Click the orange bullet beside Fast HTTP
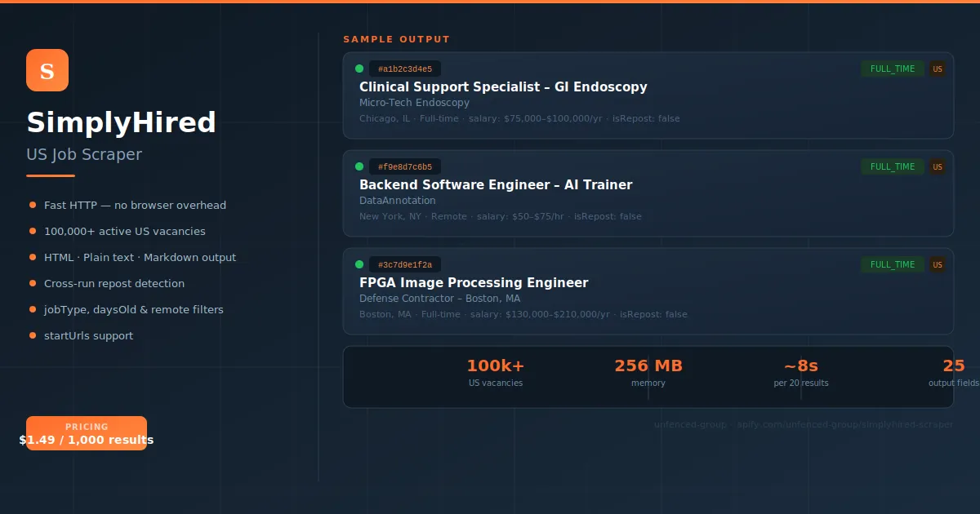980x514 pixels. click(33, 206)
